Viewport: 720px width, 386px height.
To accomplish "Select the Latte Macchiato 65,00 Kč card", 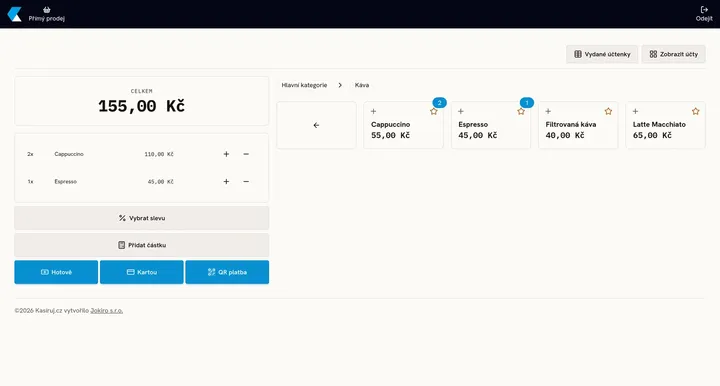I will 665,125.
